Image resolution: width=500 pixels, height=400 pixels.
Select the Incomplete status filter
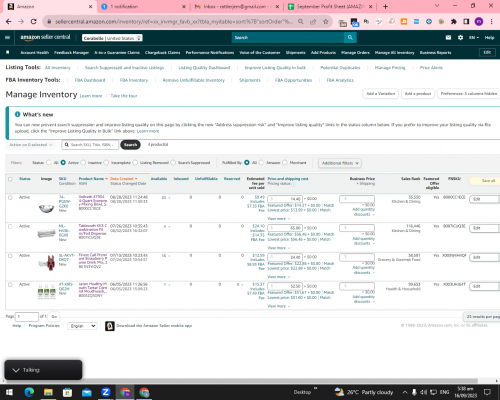pyautogui.click(x=106, y=163)
